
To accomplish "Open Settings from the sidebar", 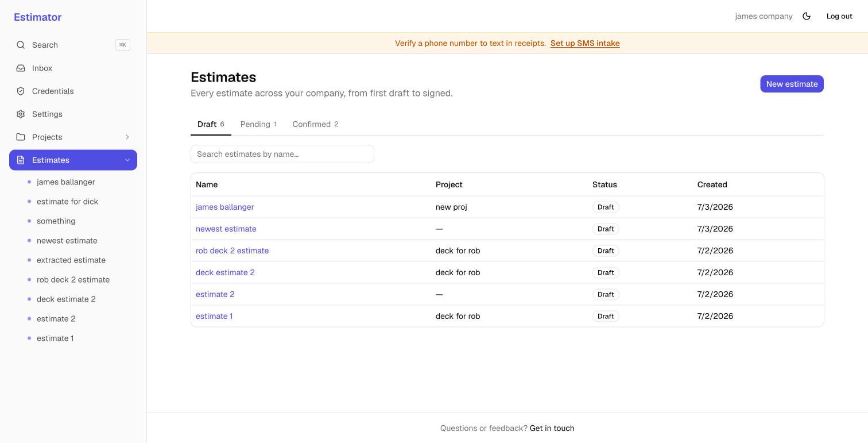I will (73, 114).
